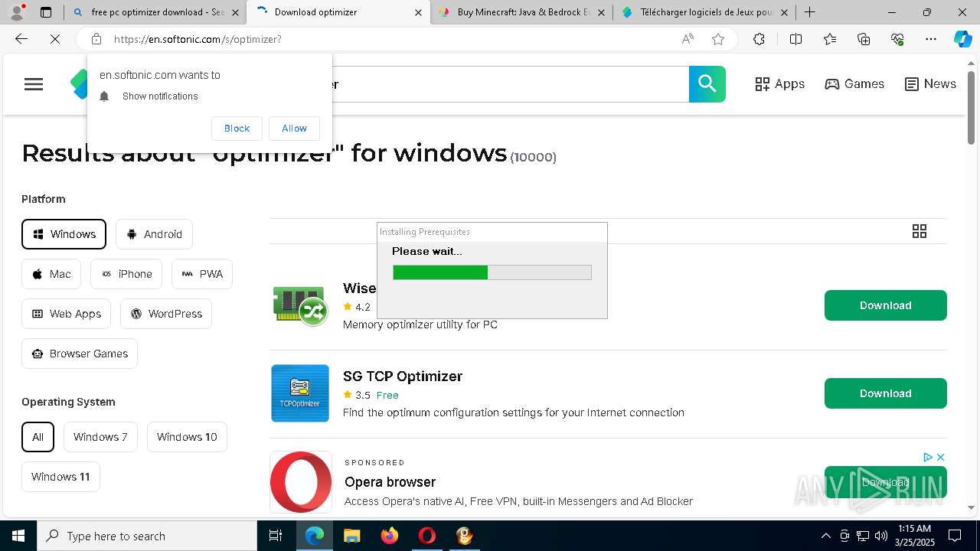The image size is (980, 551).
Task: View site information lock icon
Action: tap(96, 39)
